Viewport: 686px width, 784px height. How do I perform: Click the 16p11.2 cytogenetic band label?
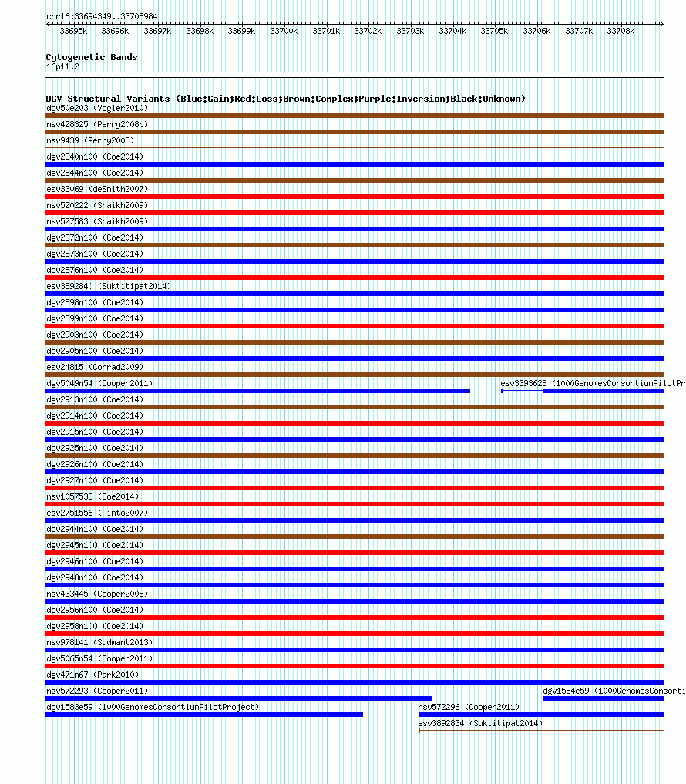click(x=62, y=66)
